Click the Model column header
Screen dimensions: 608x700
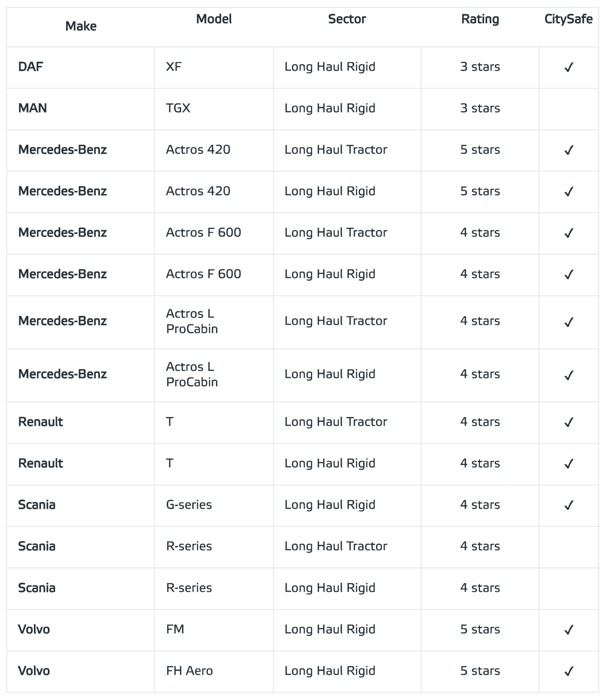tap(214, 19)
